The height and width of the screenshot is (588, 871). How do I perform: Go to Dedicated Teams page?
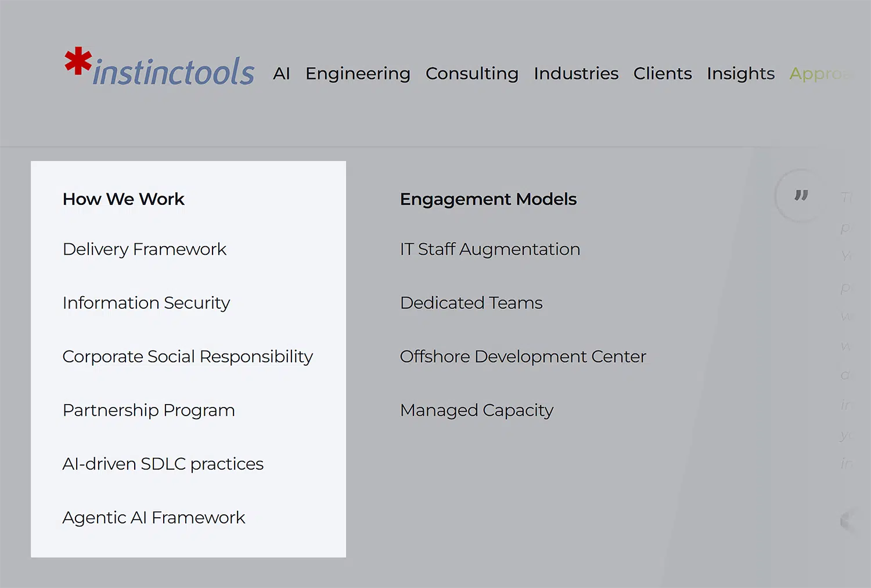472,303
